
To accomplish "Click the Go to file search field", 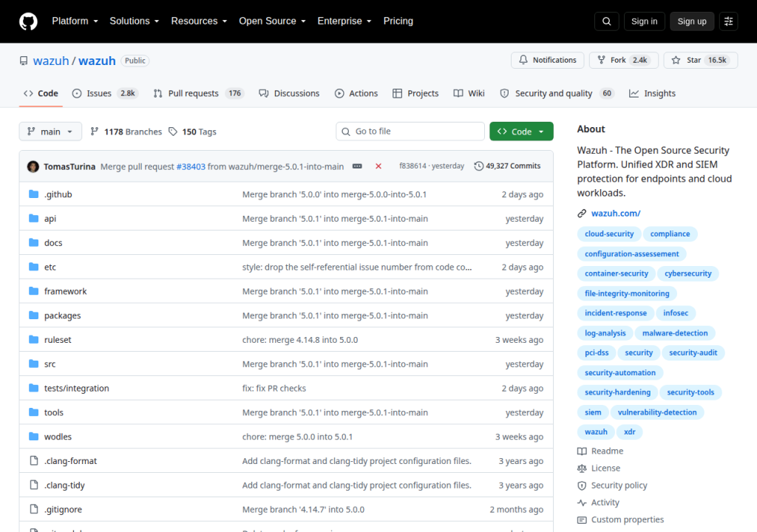I will tap(410, 132).
